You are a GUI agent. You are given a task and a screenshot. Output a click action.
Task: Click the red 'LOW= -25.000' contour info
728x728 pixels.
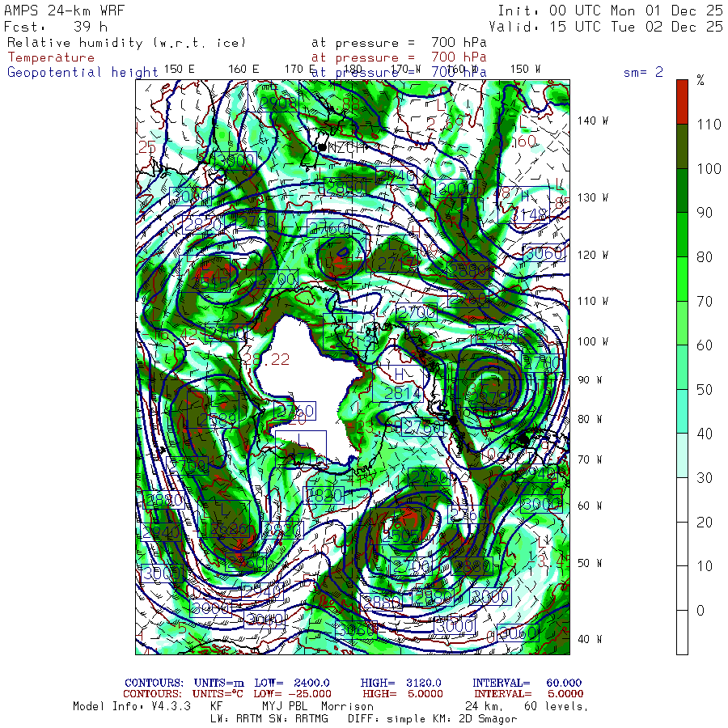(x=293, y=694)
